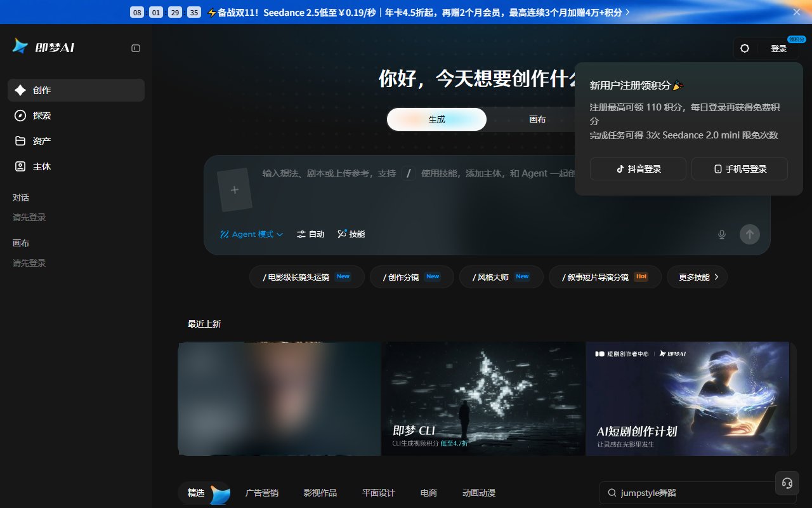
Task: Expand the Agent 模式 dropdown
Action: [x=251, y=234]
